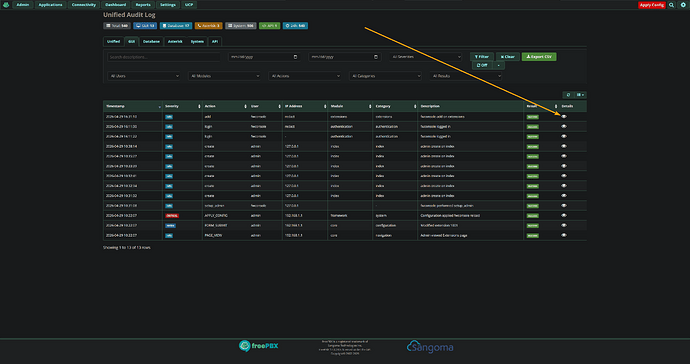Expand the auto-refresh interval caret dropdown
The height and width of the screenshot is (364, 690).
tap(499, 65)
